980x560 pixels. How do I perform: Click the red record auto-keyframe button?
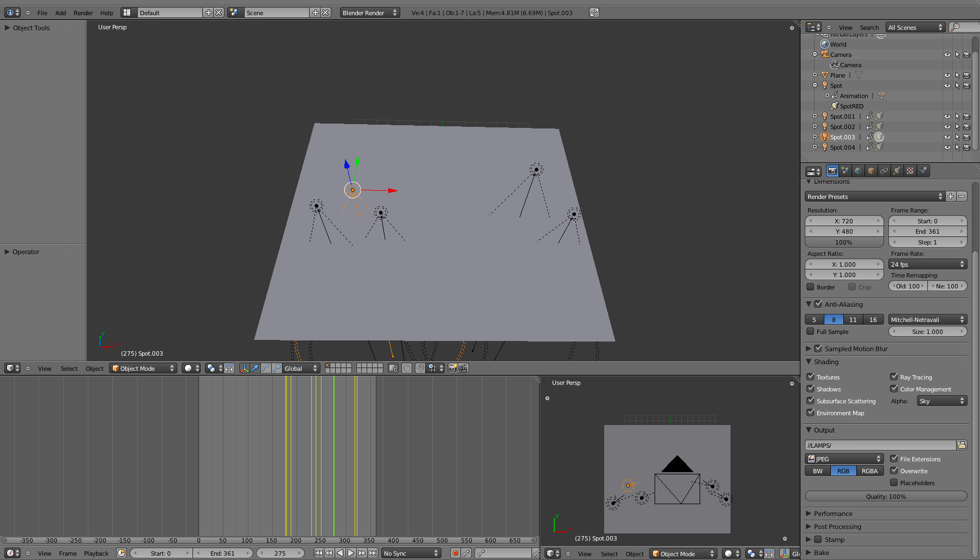tap(455, 553)
